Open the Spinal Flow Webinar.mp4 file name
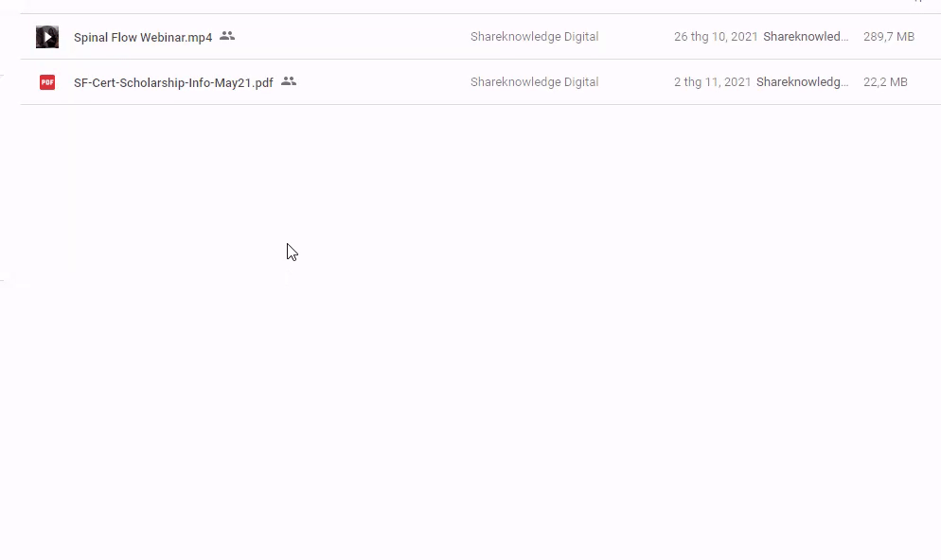 pyautogui.click(x=143, y=38)
